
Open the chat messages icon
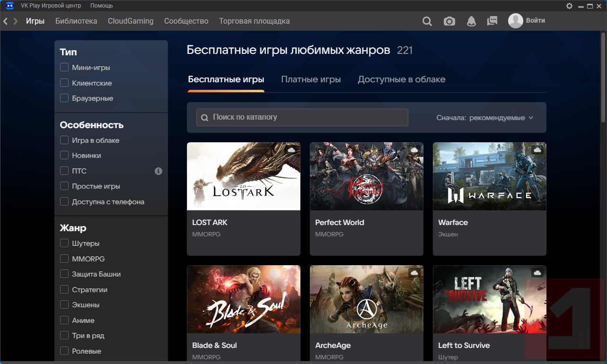pos(492,21)
